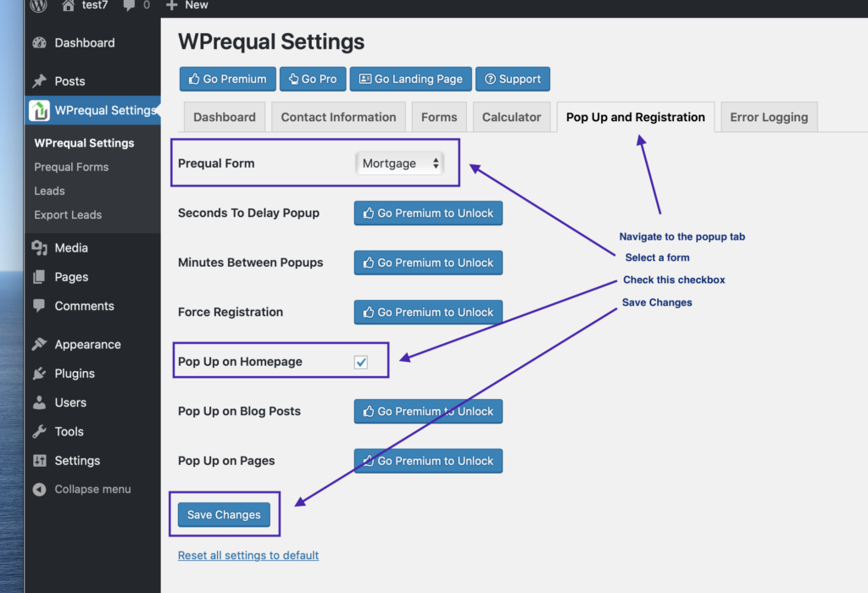Click the Media icon in the sidebar
Screen dimensions: 868x593
[39, 248]
